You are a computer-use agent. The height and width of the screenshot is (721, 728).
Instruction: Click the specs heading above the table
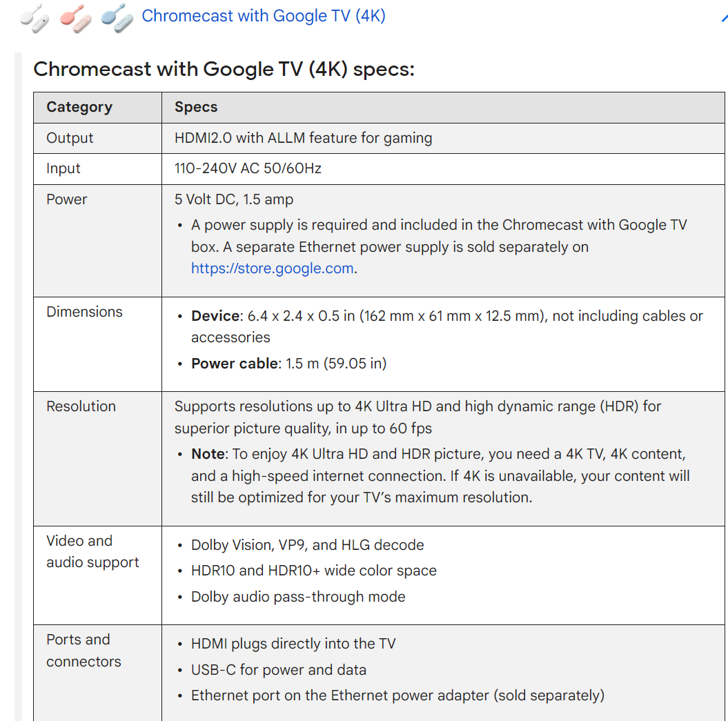pyautogui.click(x=224, y=69)
